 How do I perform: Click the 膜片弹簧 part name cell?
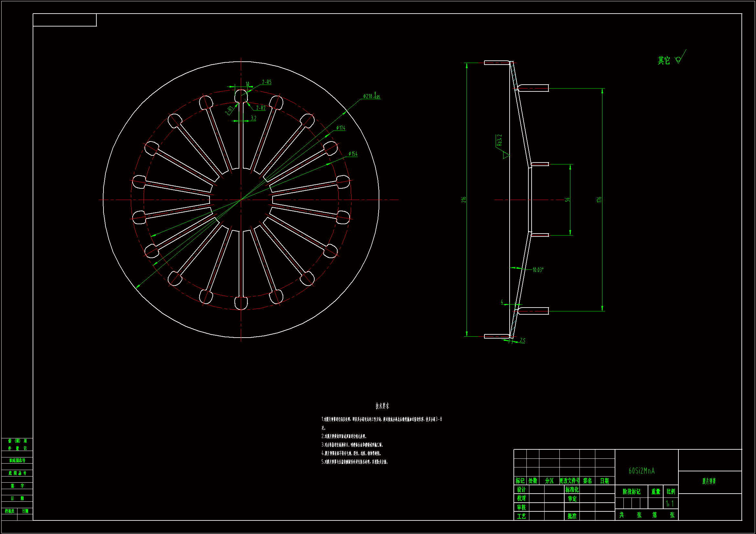709,481
